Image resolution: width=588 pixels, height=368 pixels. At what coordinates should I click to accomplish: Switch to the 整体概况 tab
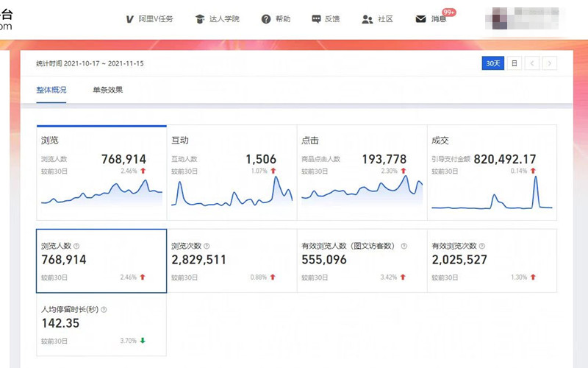pyautogui.click(x=51, y=90)
